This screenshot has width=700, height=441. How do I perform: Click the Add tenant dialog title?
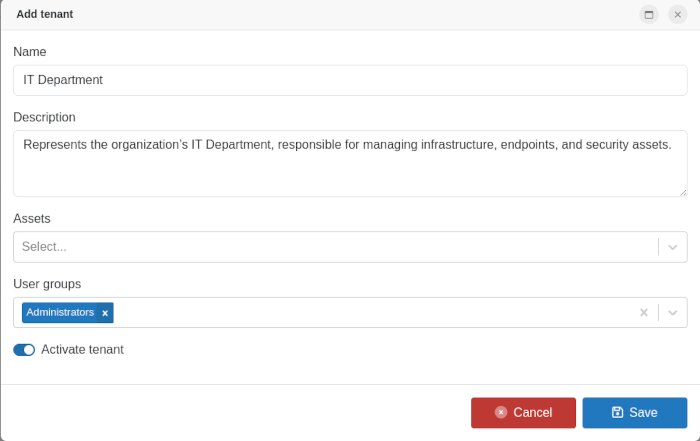point(44,14)
